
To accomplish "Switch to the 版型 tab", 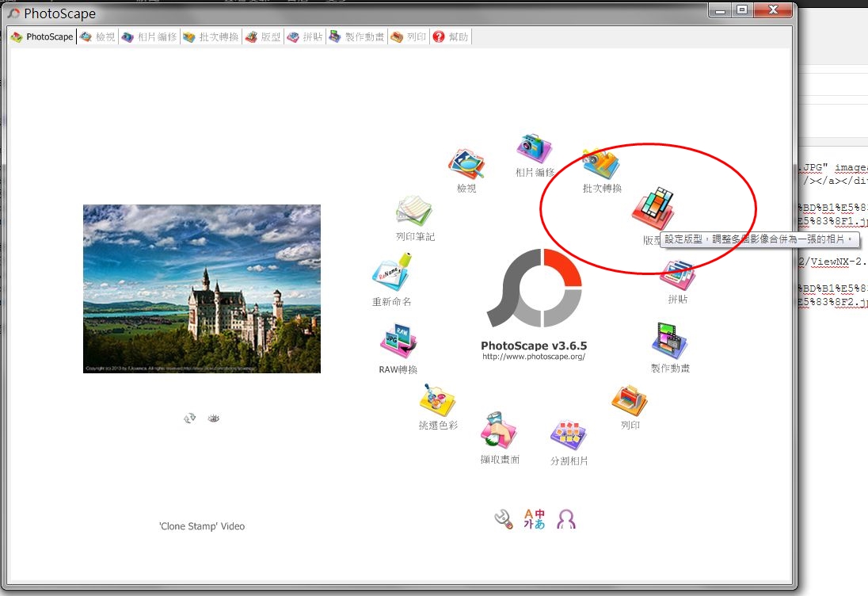I will click(x=264, y=36).
